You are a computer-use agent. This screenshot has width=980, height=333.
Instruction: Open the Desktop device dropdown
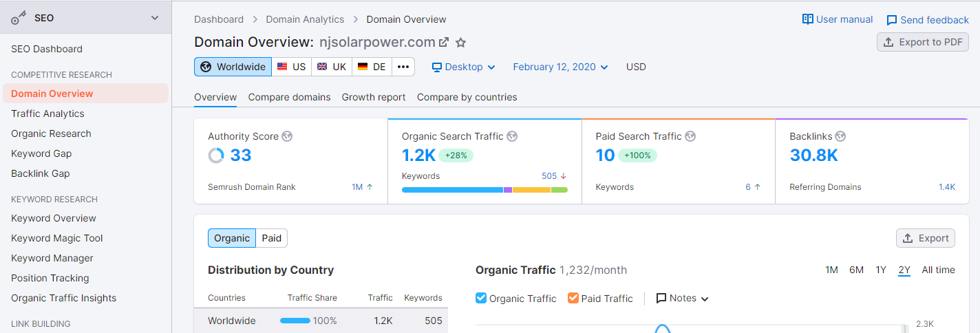tap(463, 67)
